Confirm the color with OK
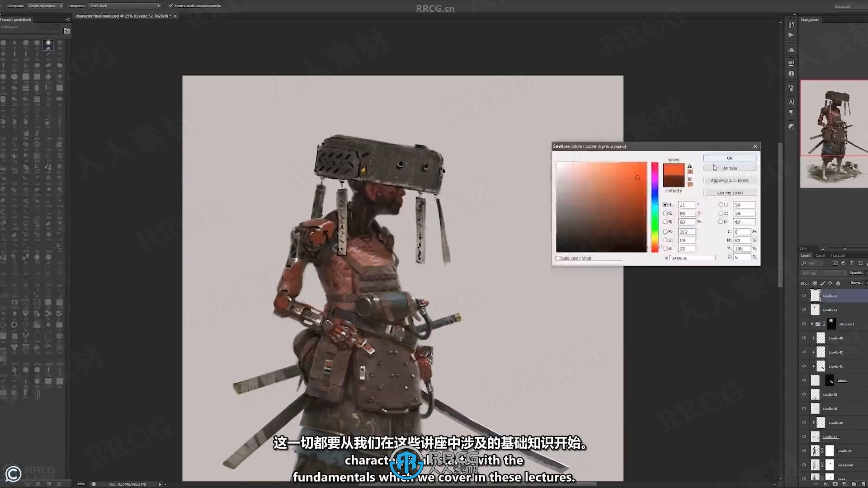 coord(730,158)
